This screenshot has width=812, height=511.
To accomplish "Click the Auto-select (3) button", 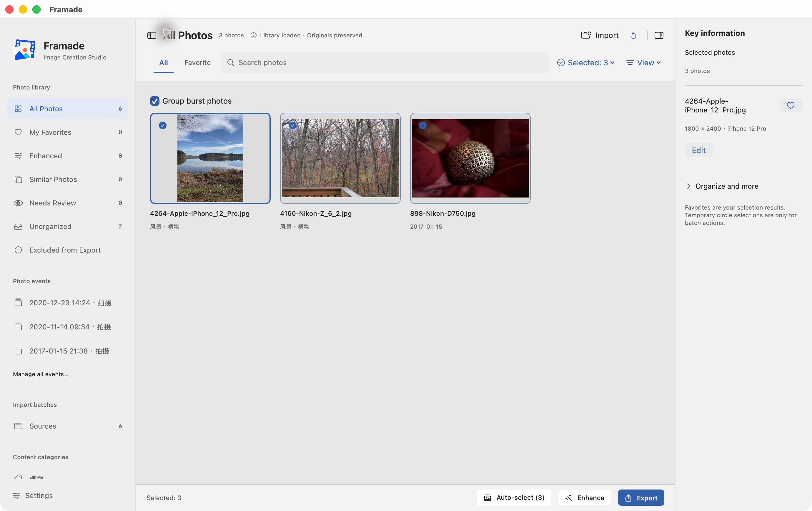I will coord(514,497).
